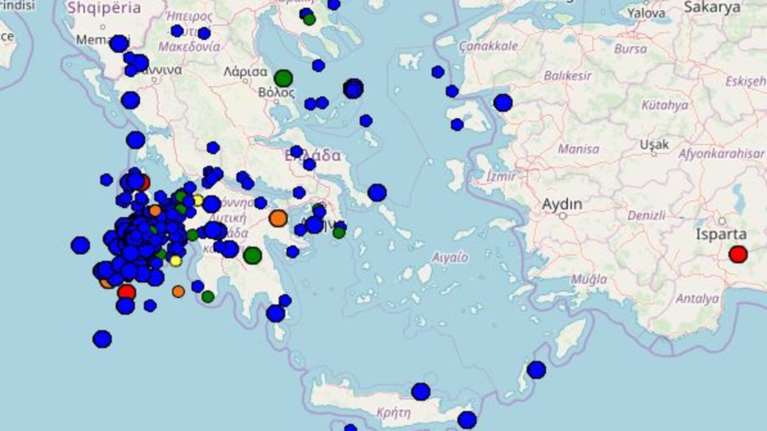767x431 pixels.
Task: Select the Shqipëria country label
Action: (104, 8)
